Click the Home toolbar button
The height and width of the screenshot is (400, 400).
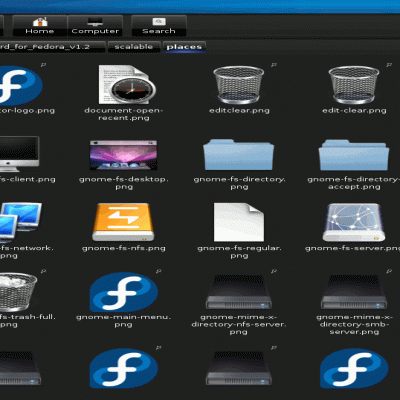pyautogui.click(x=40, y=26)
